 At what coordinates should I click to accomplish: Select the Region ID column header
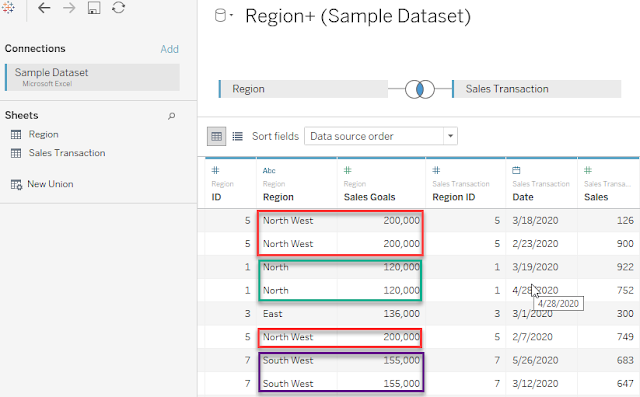pyautogui.click(x=454, y=197)
